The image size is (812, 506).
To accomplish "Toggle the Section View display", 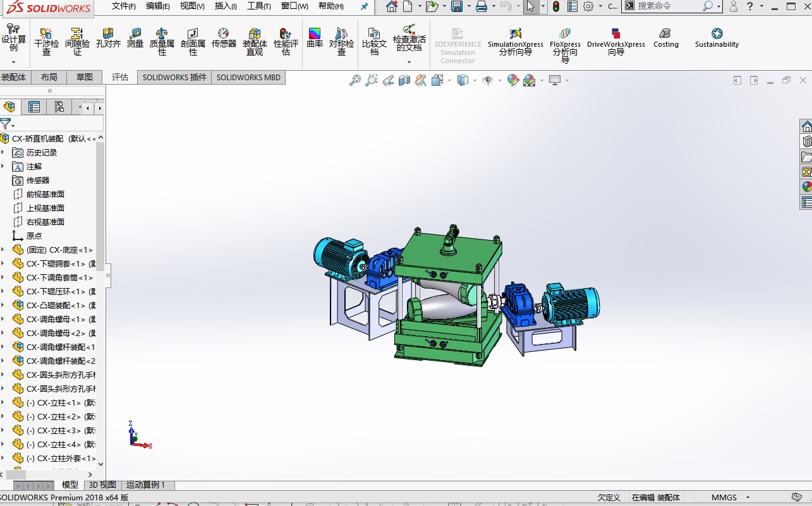I will 404,80.
